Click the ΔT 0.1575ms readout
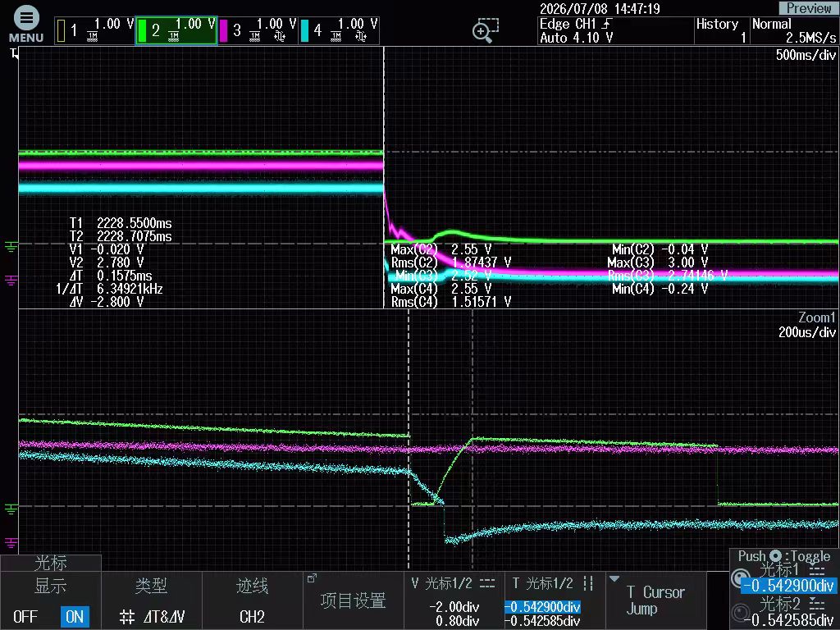The width and height of the screenshot is (840, 630). click(x=111, y=276)
